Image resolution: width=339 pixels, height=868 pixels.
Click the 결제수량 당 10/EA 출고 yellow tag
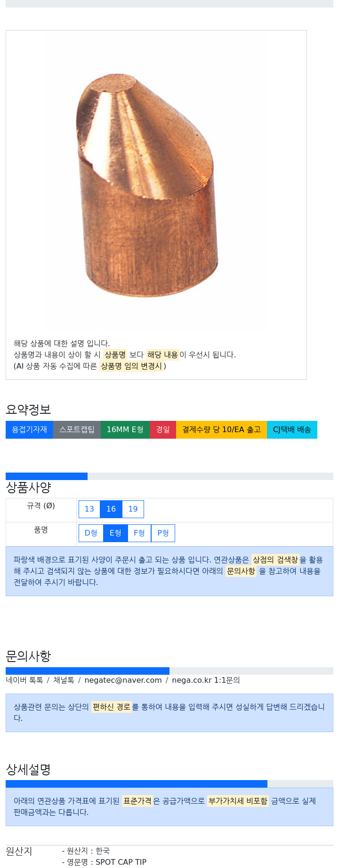[x=221, y=430]
